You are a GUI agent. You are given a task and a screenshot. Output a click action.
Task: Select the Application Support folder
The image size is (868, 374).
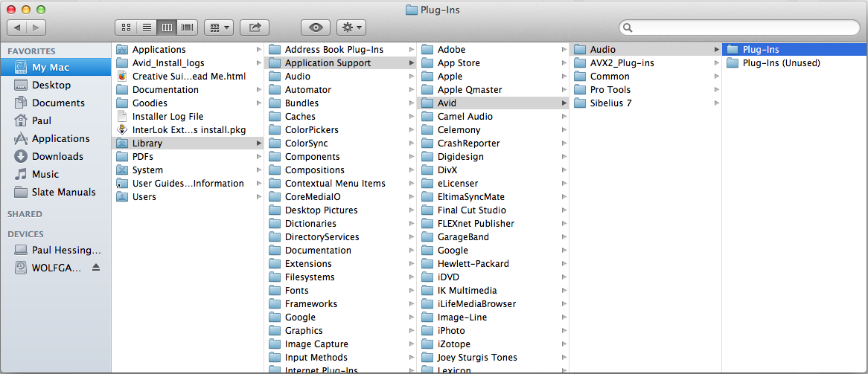[x=340, y=63]
